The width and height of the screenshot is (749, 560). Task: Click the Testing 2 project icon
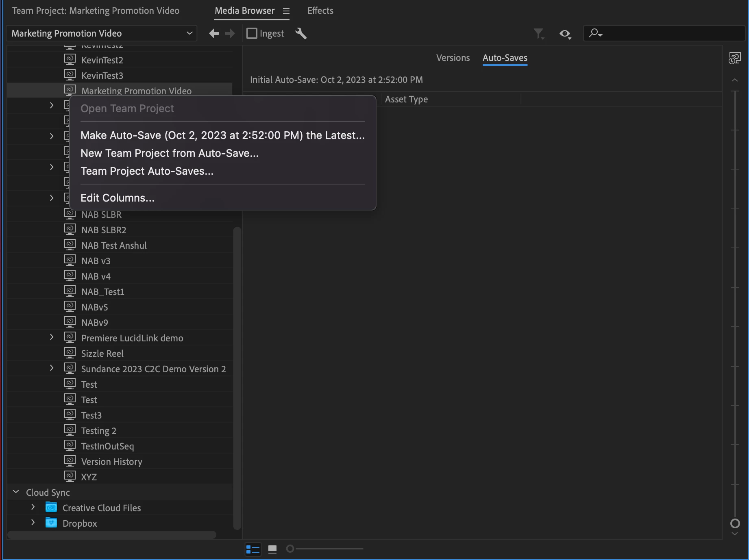[x=70, y=430]
